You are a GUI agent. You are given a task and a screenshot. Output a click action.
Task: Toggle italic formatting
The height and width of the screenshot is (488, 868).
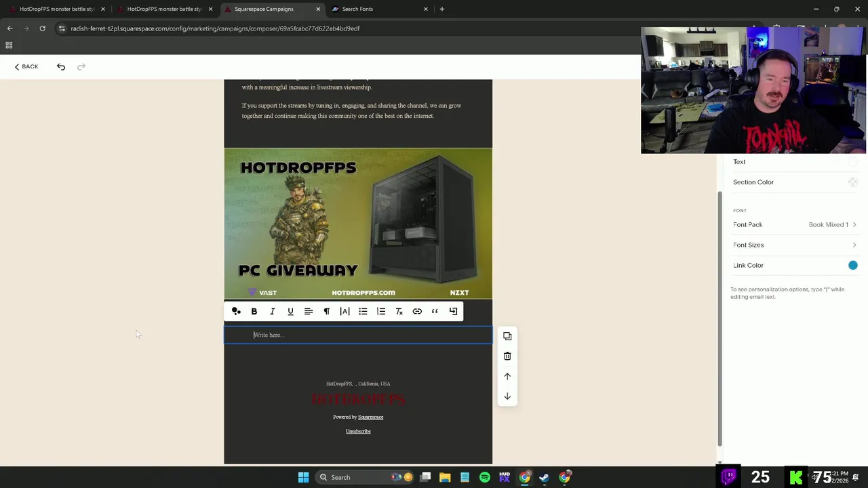(x=273, y=311)
